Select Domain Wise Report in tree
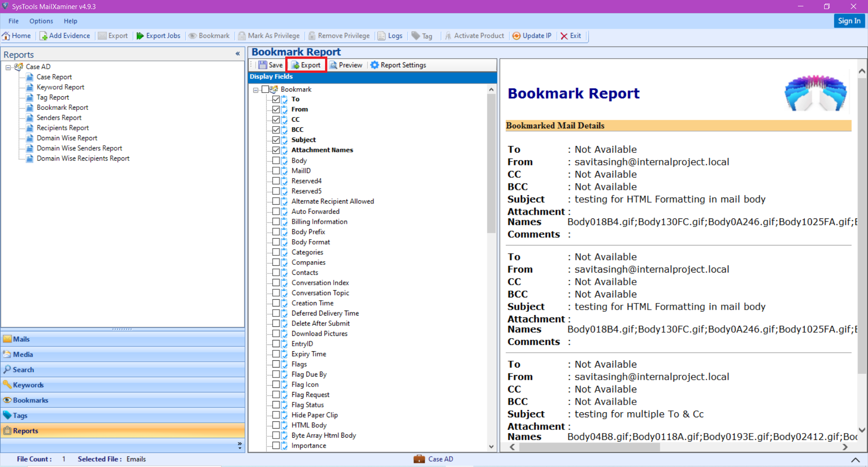Image resolution: width=868 pixels, height=467 pixels. 67,138
